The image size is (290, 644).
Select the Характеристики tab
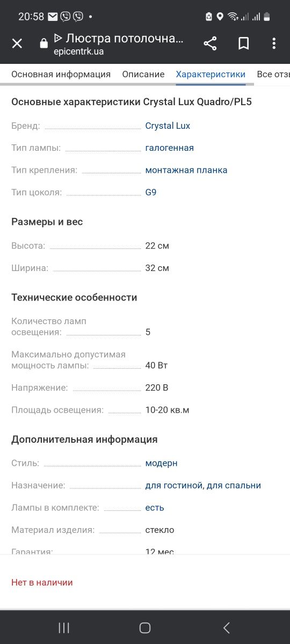tap(211, 74)
